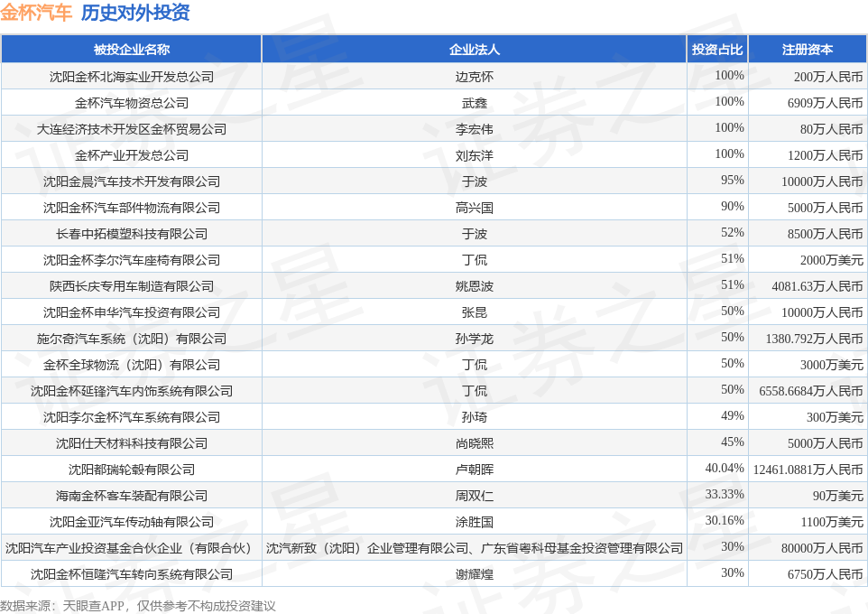
Task: Select 施尔奇汽车系统（沈阳）有限公司 cell
Action: [x=131, y=339]
